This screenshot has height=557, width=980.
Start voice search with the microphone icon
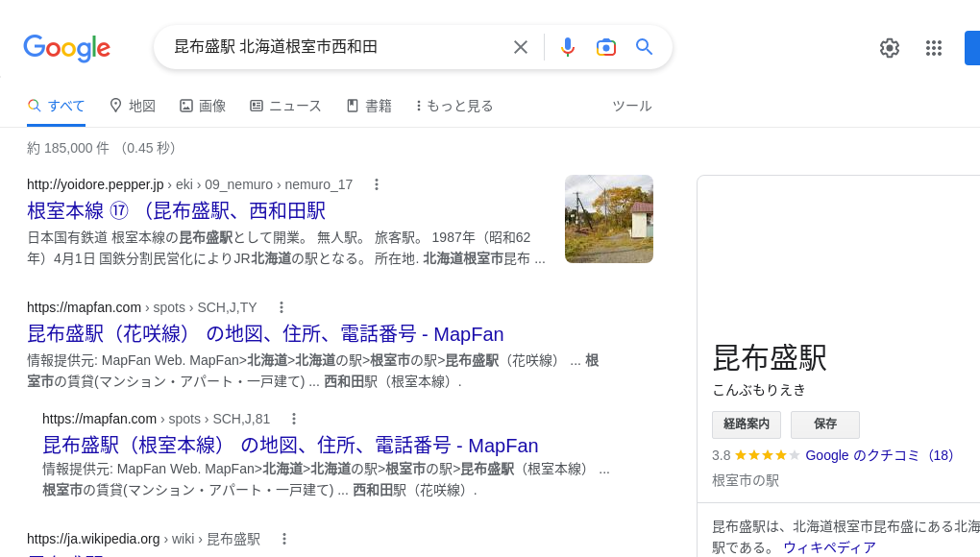(568, 47)
